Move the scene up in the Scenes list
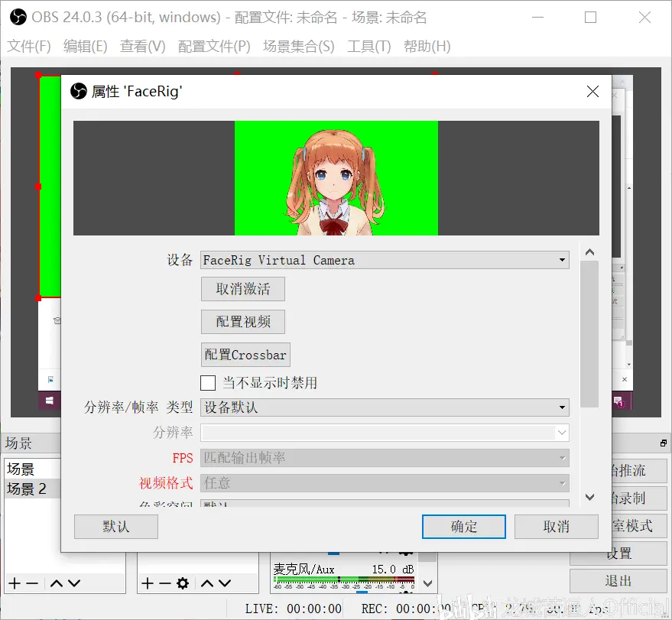This screenshot has height=620, width=672. click(57, 583)
